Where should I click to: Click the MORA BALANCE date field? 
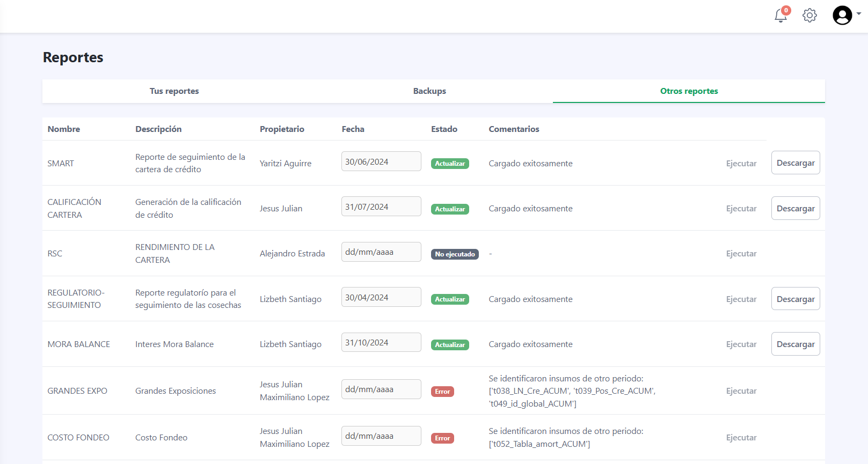381,343
